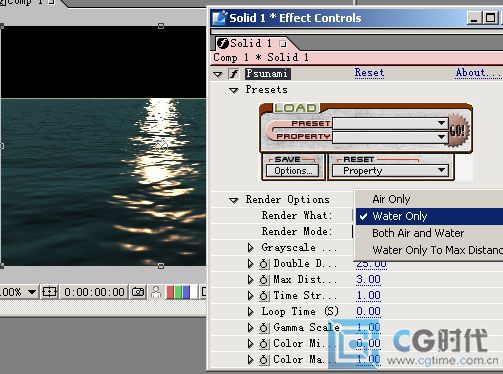Choose Water Only render option
This screenshot has width=503, height=374.
click(x=429, y=216)
